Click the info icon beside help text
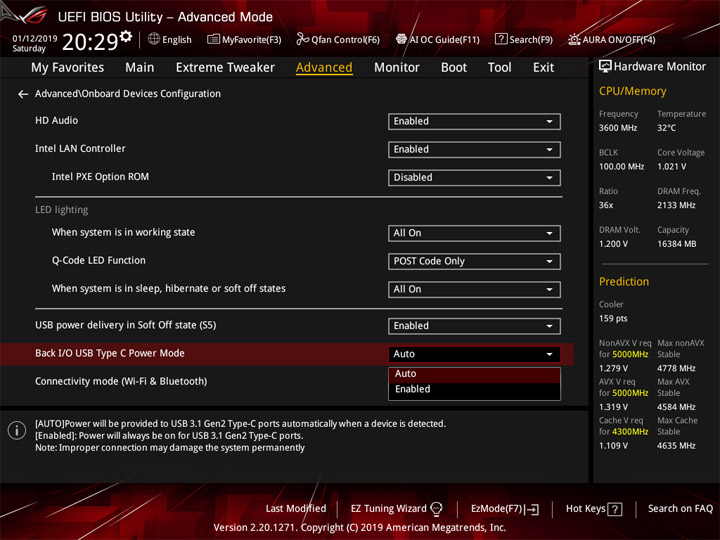Screen dimensions: 720x540 pyautogui.click(x=17, y=430)
